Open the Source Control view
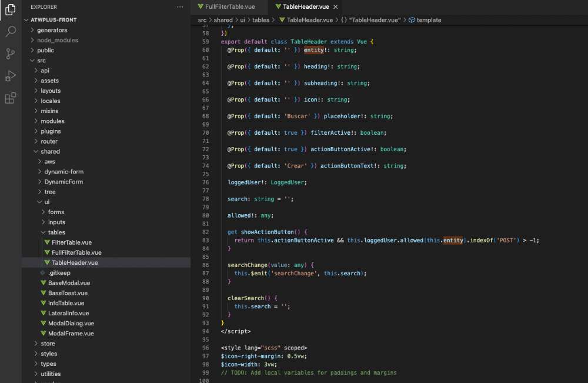588x383 pixels. pos(11,54)
